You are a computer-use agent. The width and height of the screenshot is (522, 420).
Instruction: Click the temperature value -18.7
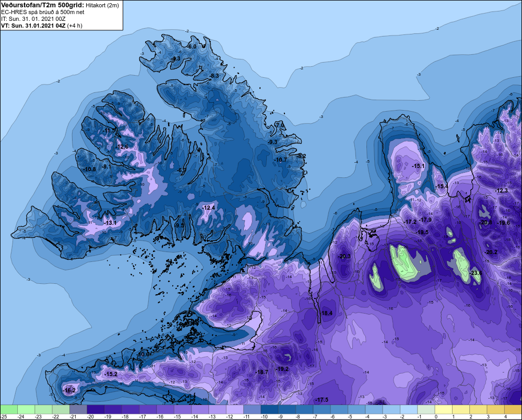pos(262,372)
